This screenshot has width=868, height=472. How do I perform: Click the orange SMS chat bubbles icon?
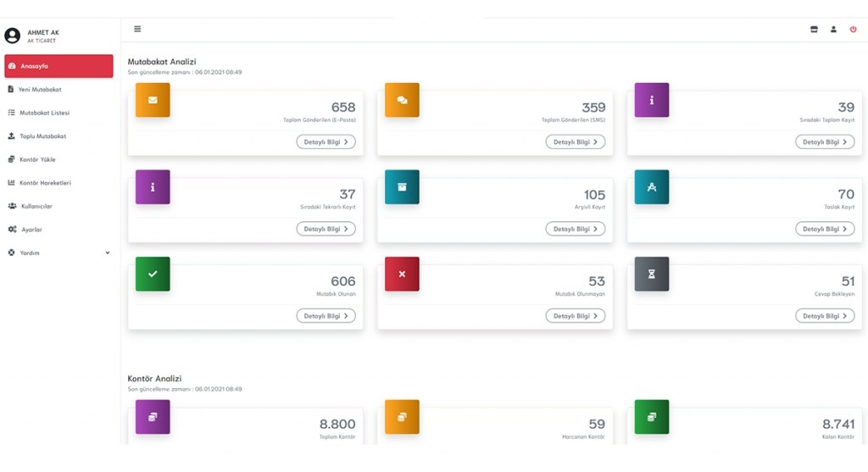[402, 100]
